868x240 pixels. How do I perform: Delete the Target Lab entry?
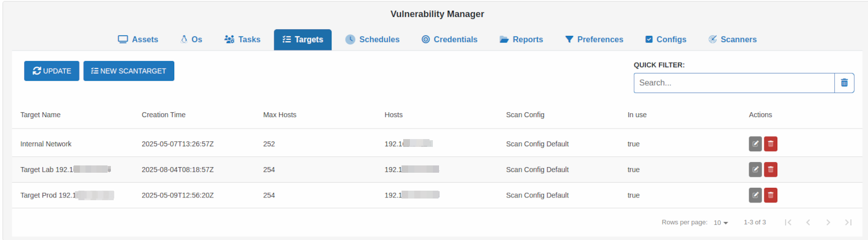[771, 169]
